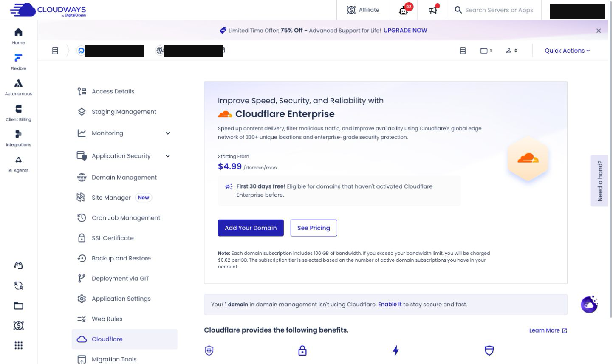Screen dimensions: 613x364
Task: Open AI Agents in sidebar
Action: (x=18, y=164)
